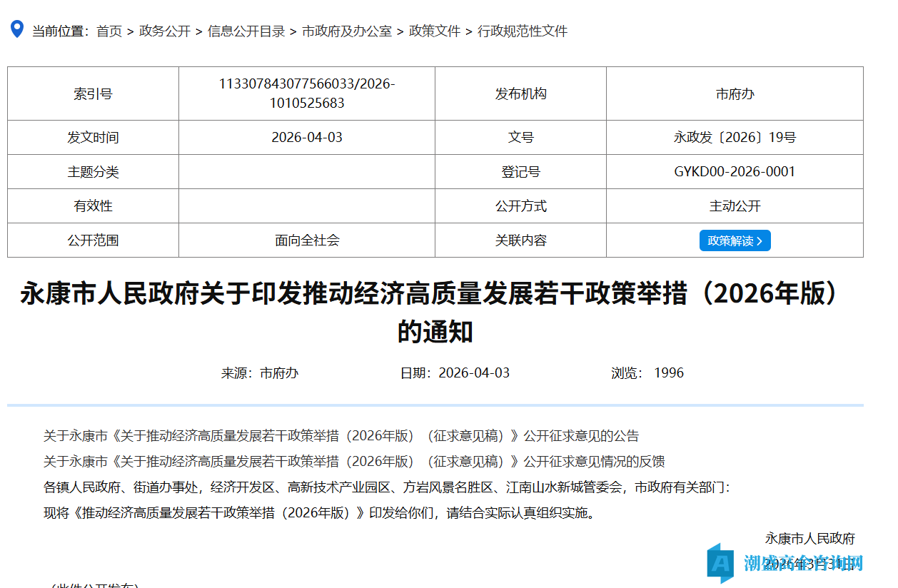This screenshot has height=588, width=898.
Task: Select the 日期：2026-04-03 text
Action: pyautogui.click(x=455, y=372)
